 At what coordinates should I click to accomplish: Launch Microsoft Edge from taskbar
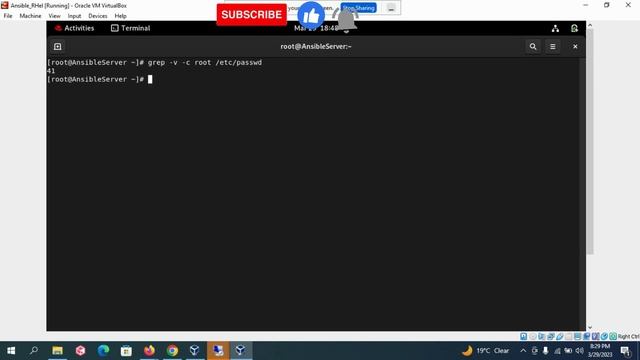tap(103, 351)
